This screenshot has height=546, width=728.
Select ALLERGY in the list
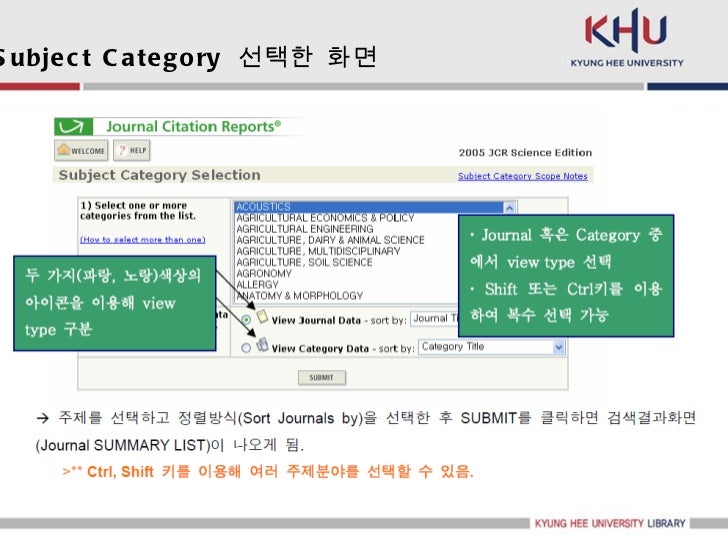(x=257, y=285)
